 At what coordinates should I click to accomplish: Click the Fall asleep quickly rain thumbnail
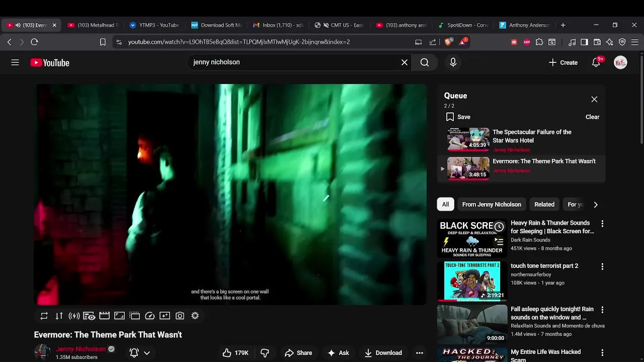(472, 323)
